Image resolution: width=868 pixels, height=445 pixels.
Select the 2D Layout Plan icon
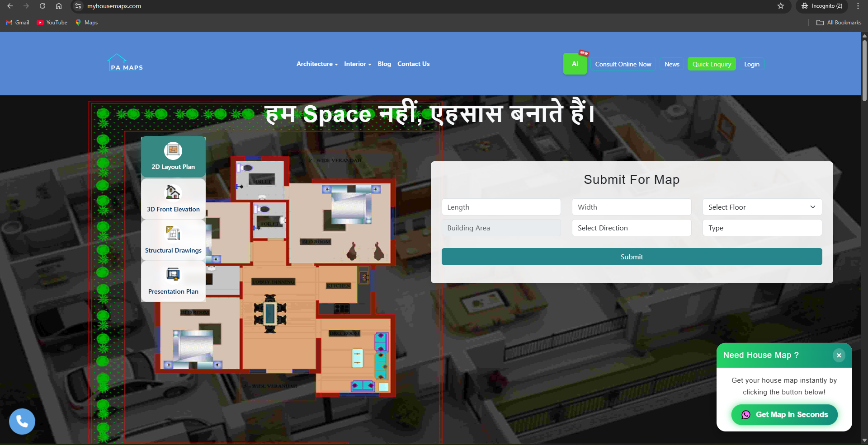173,151
